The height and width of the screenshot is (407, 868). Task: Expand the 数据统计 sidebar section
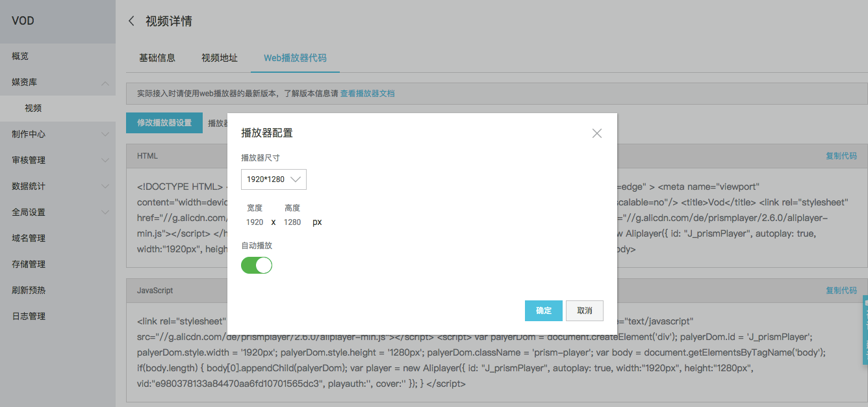[58, 187]
